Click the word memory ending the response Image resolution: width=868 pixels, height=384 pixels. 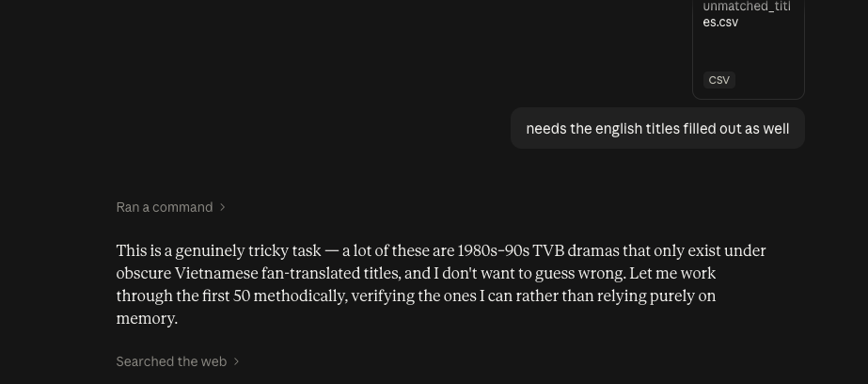coord(145,319)
